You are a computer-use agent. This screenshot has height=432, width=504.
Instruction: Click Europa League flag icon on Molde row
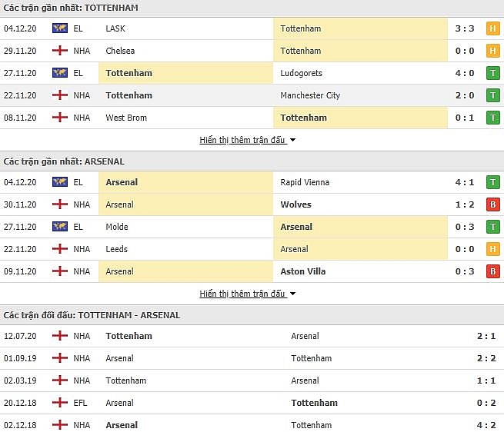pyautogui.click(x=60, y=227)
